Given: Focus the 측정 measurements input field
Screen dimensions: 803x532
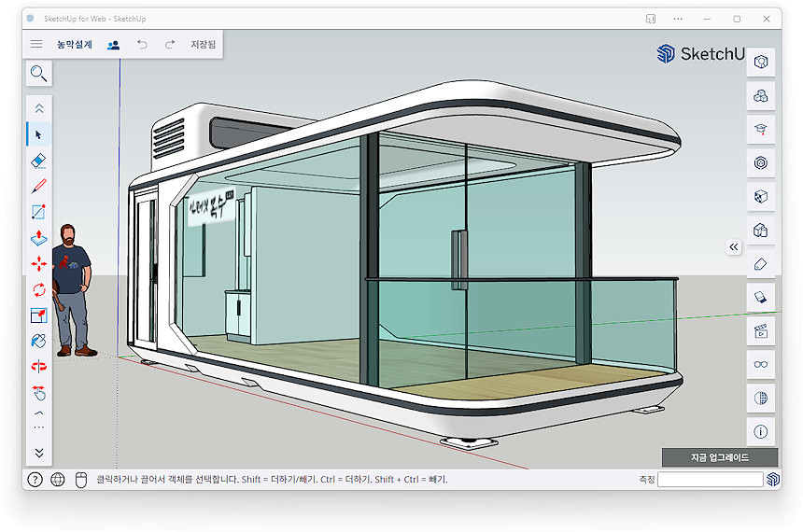Looking at the screenshot, I should [710, 480].
